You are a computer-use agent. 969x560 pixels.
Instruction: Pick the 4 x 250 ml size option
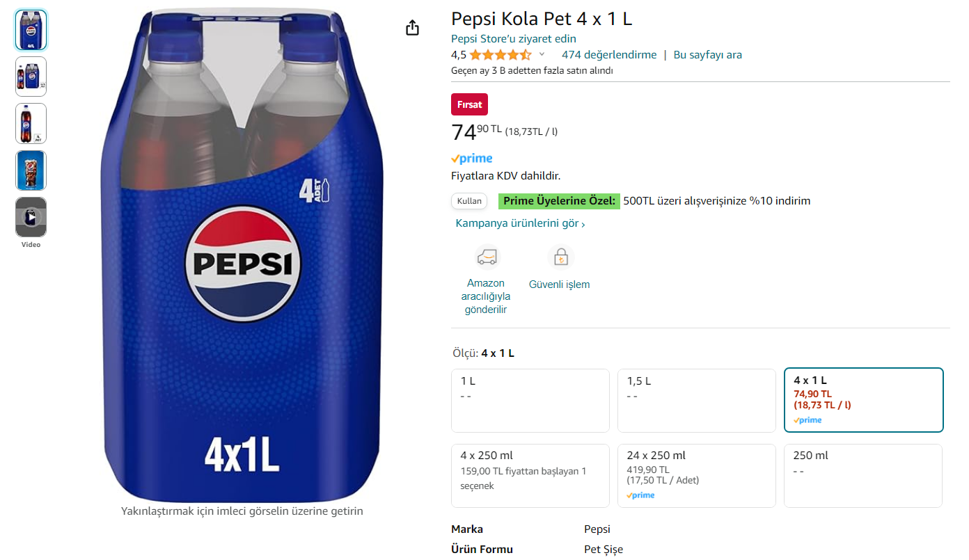pos(530,476)
